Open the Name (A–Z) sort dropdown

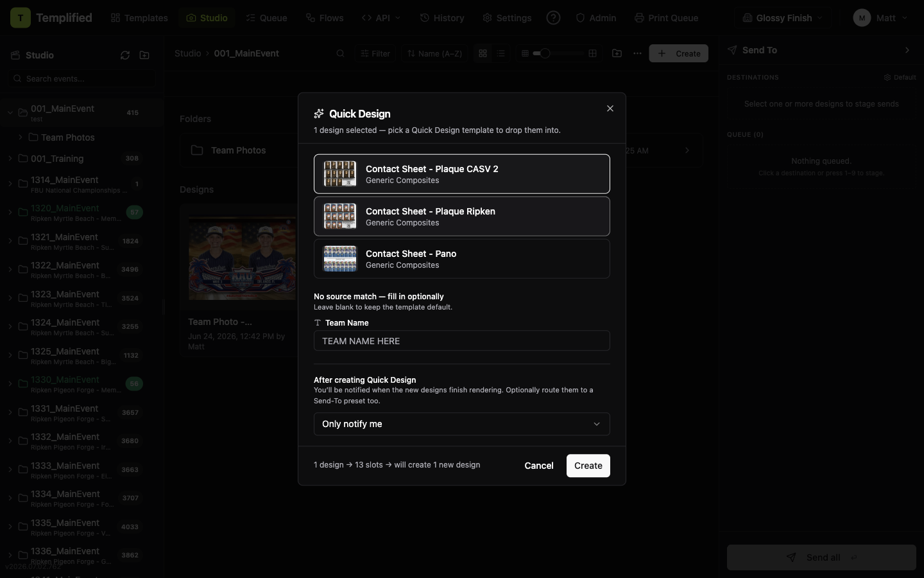pyautogui.click(x=434, y=53)
